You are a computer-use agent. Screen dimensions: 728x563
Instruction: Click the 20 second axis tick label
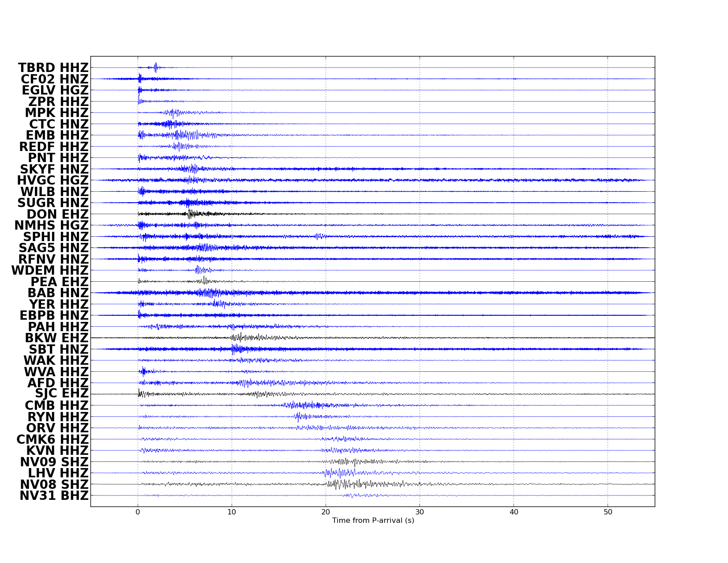click(x=326, y=512)
